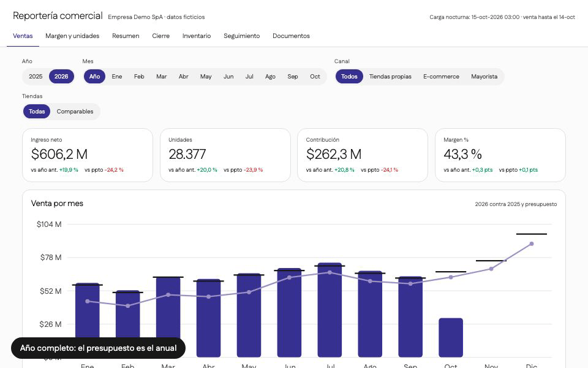This screenshot has height=368, width=588.
Task: Choose the full-year Año option under Mes
Action: [x=94, y=77]
